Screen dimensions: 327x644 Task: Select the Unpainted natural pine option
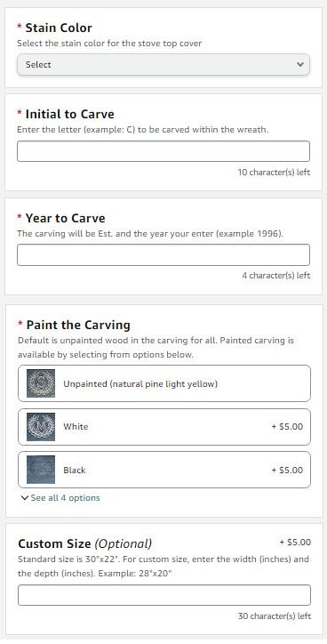164,383
